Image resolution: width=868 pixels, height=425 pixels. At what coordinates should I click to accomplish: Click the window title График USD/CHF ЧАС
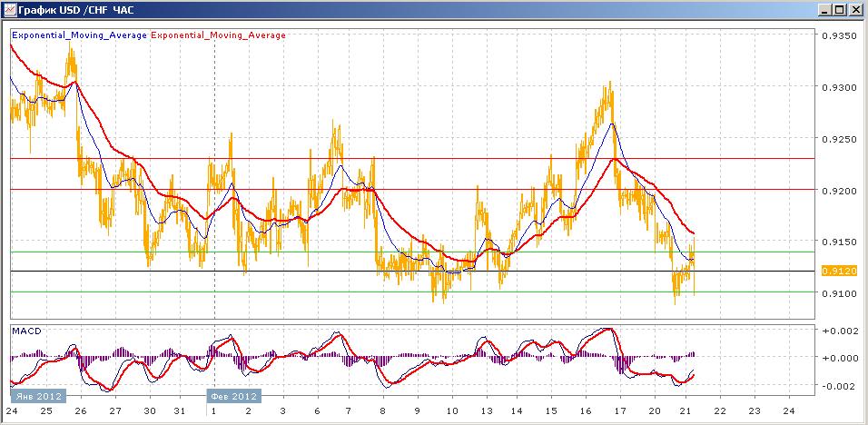point(76,10)
